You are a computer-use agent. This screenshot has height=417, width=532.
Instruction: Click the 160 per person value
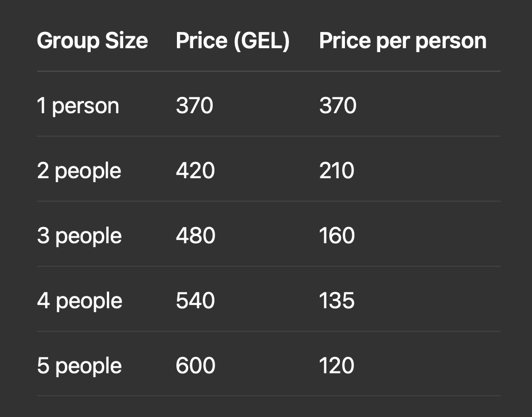point(337,235)
